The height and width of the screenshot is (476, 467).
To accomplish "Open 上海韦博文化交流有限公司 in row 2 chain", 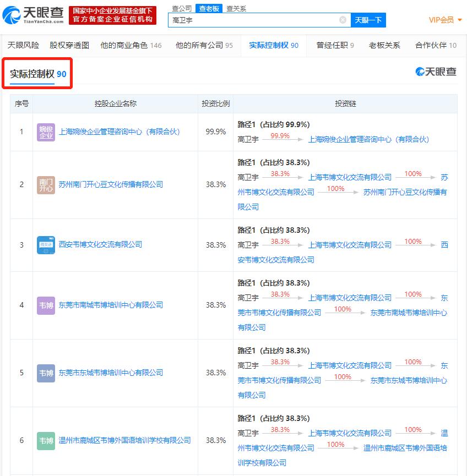I will [350, 178].
